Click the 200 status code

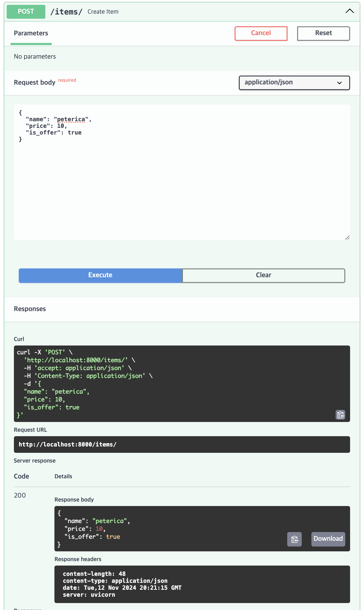pyautogui.click(x=20, y=495)
